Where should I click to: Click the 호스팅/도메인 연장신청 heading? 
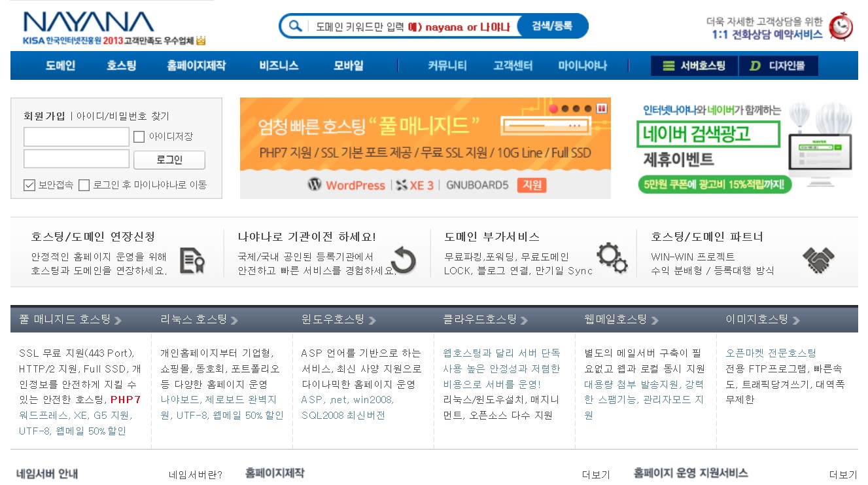93,237
